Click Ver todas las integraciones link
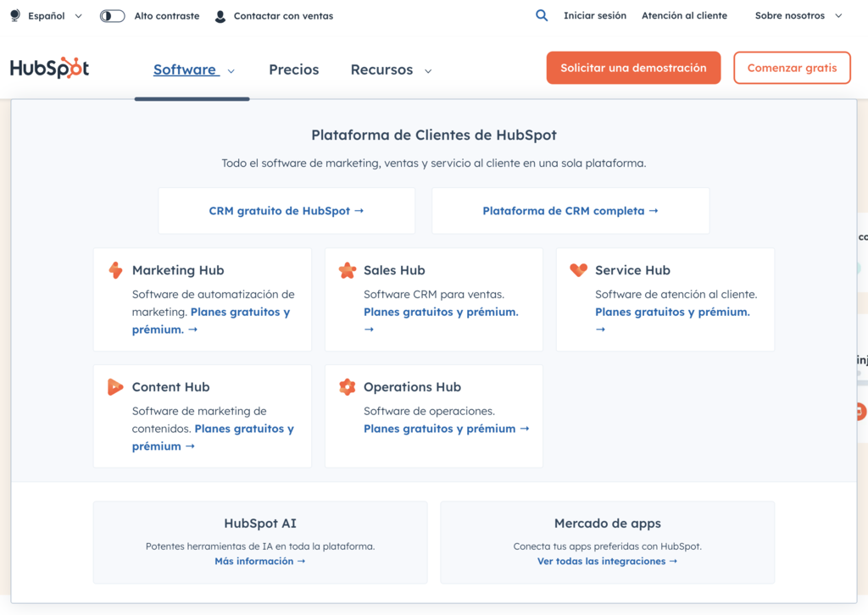This screenshot has height=615, width=868. coord(608,561)
